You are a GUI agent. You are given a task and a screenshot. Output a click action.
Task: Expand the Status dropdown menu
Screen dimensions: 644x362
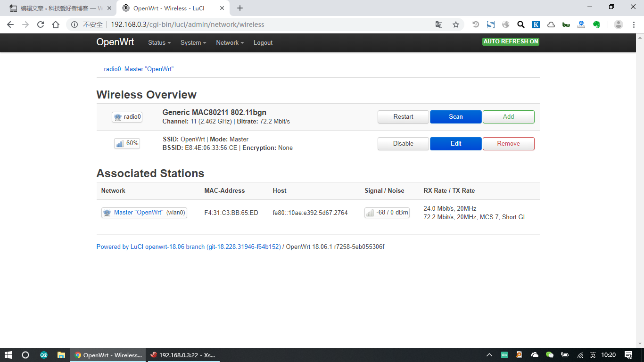(159, 43)
